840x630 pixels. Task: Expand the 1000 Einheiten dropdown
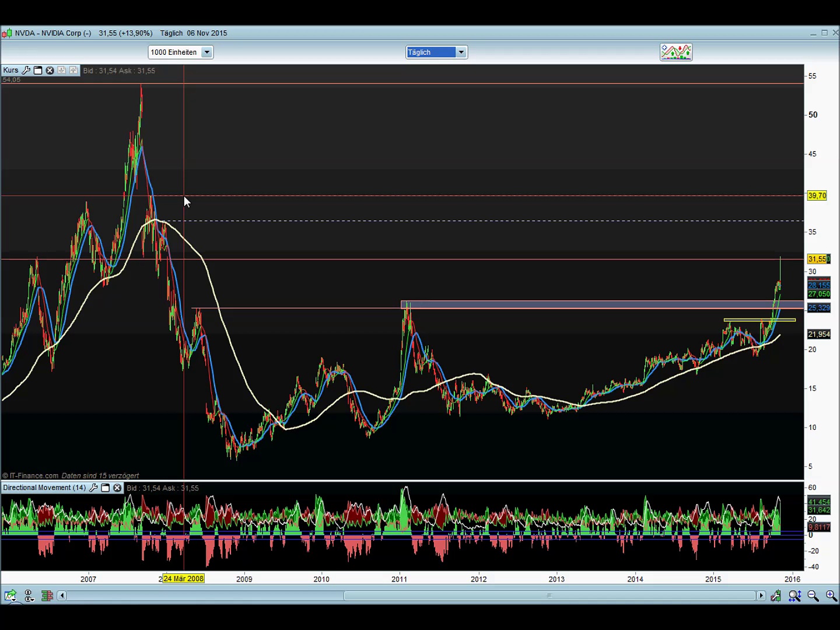(x=206, y=52)
